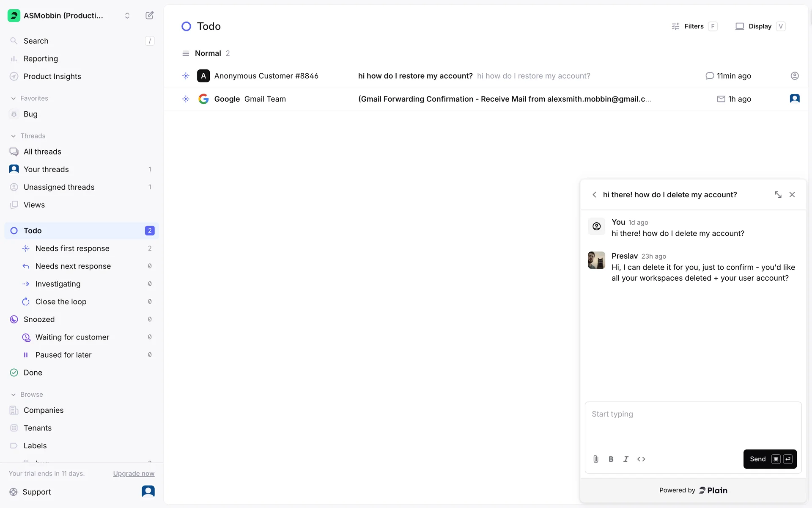Collapse the Browse section
The height and width of the screenshot is (508, 812).
13,395
